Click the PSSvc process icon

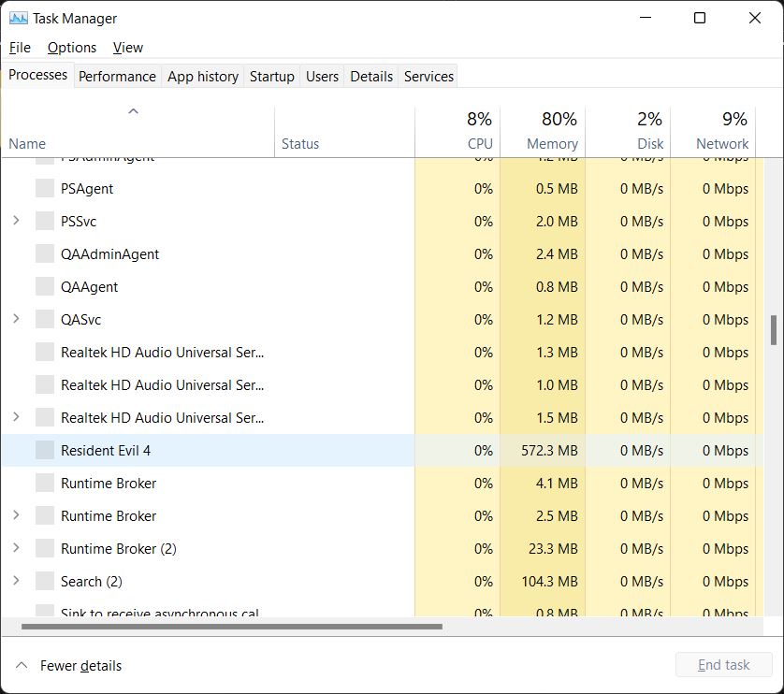pyautogui.click(x=45, y=222)
